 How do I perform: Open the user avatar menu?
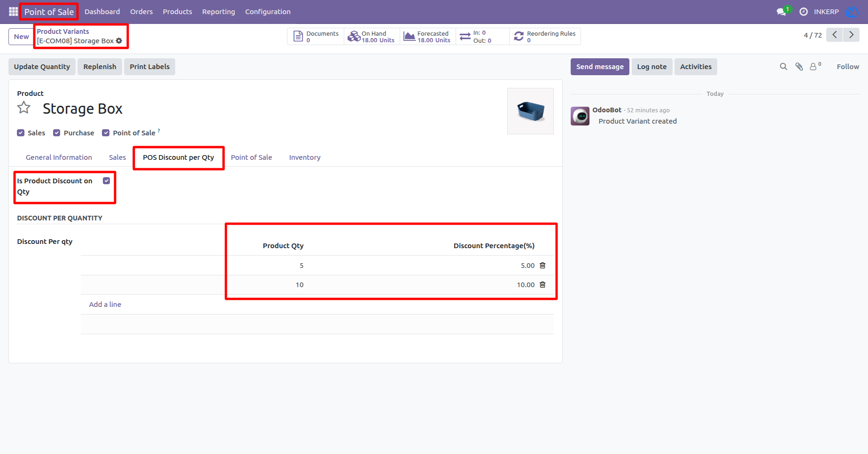click(x=852, y=12)
